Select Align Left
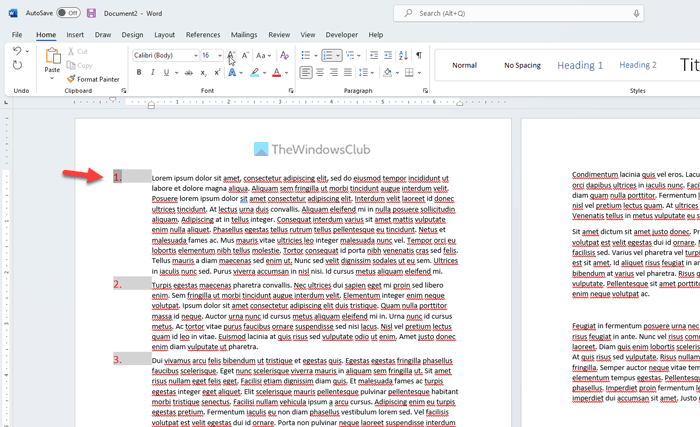Screen dimensions: 700x427 click(306, 72)
